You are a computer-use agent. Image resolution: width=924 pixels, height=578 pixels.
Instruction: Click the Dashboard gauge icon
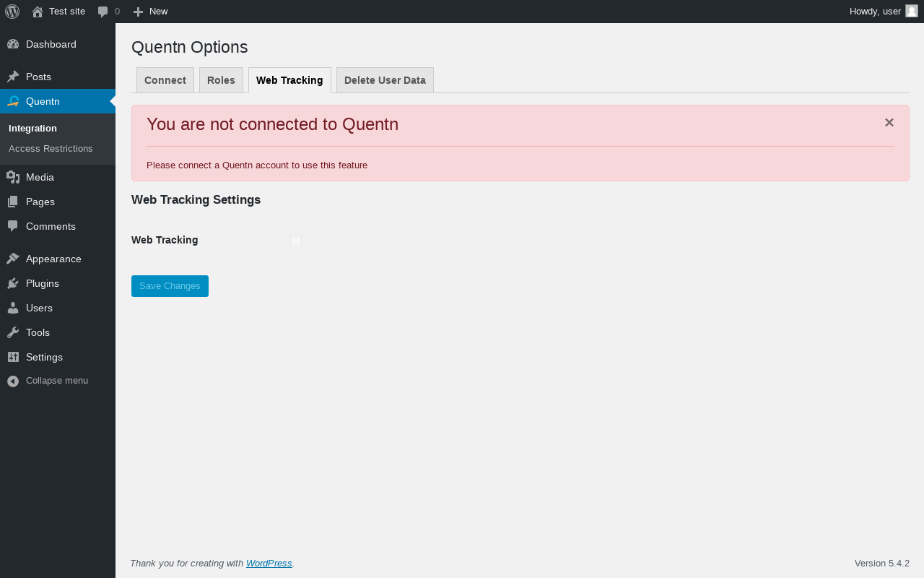[13, 44]
